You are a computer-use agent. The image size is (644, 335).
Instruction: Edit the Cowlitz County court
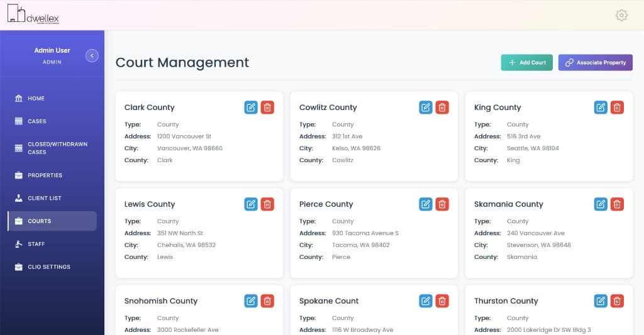pyautogui.click(x=426, y=107)
